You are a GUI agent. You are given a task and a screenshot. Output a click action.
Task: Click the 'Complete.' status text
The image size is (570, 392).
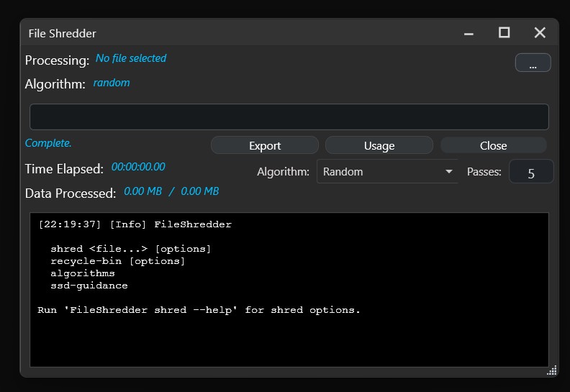point(48,143)
